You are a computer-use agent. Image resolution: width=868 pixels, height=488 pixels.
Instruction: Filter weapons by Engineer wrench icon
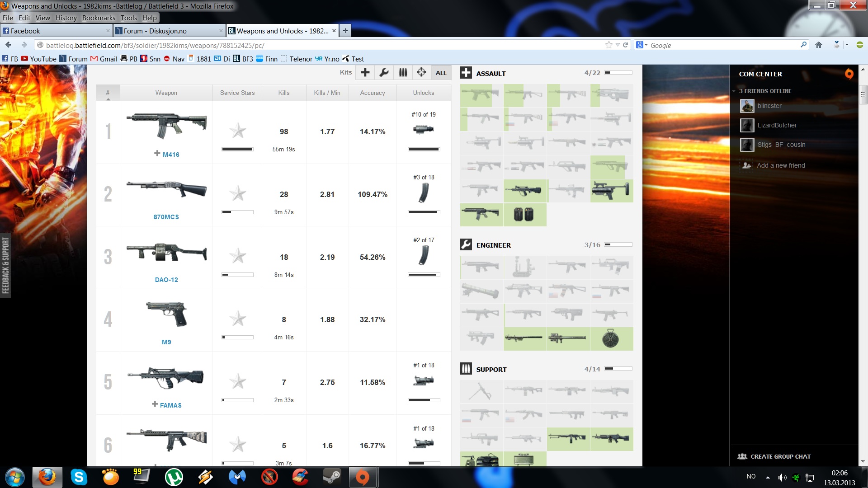[384, 73]
